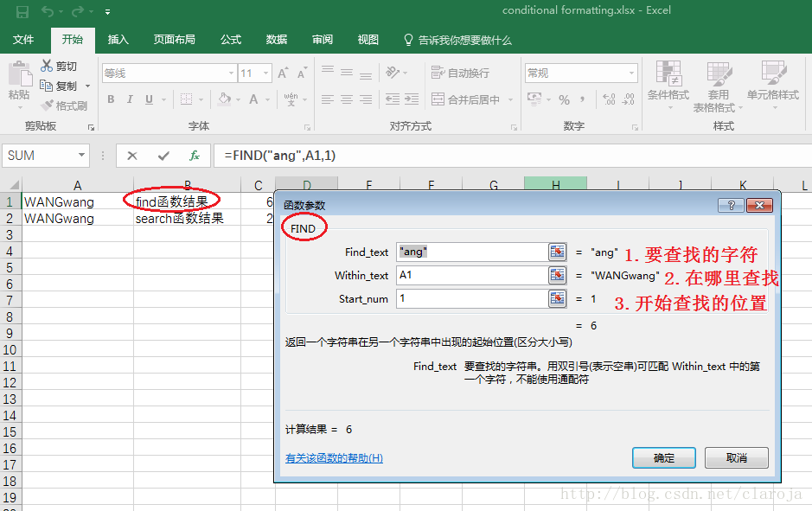Redo the last action
The image size is (812, 511).
(78, 11)
